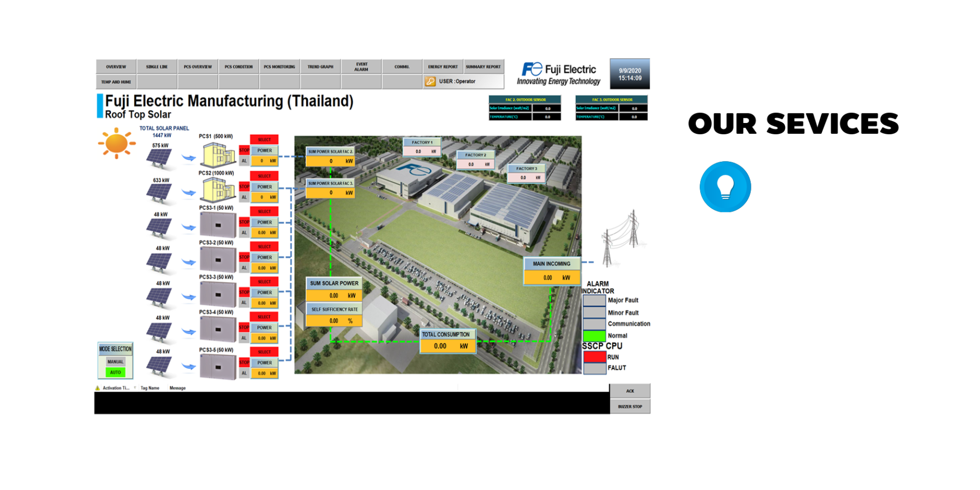
Task: Click the AL indicator for PCS1
Action: pyautogui.click(x=244, y=161)
